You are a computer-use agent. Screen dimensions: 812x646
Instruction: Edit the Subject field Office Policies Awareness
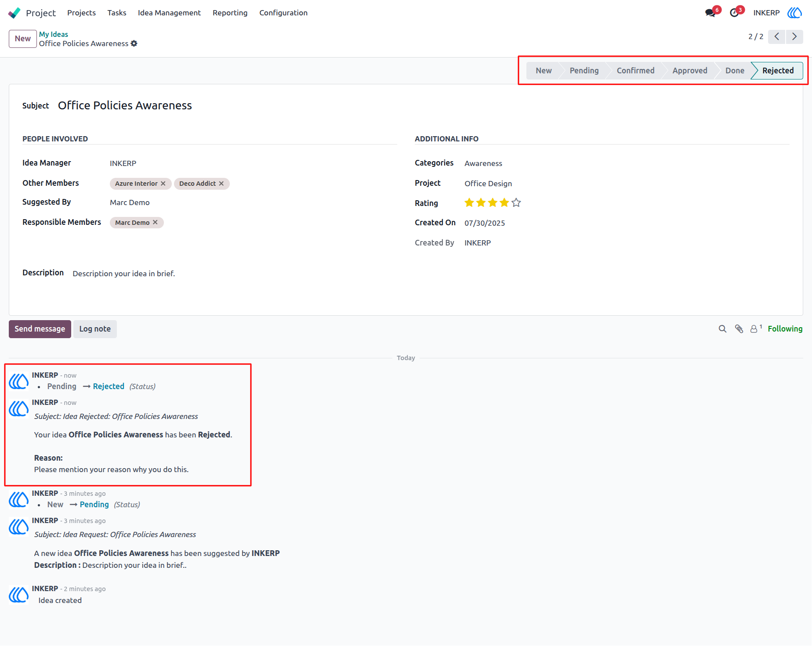click(125, 106)
